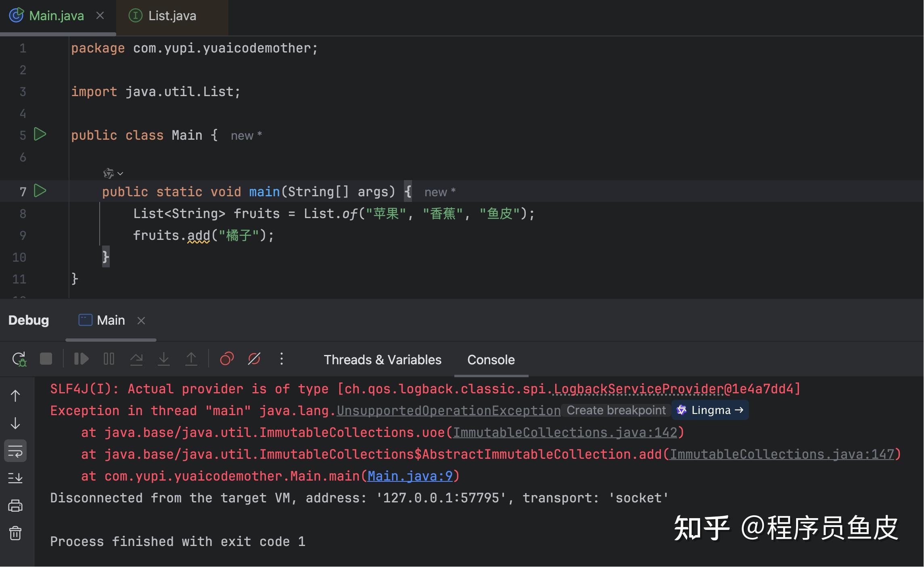Open the UnsupportedOperationException class link
The width and height of the screenshot is (924, 567).
point(449,411)
